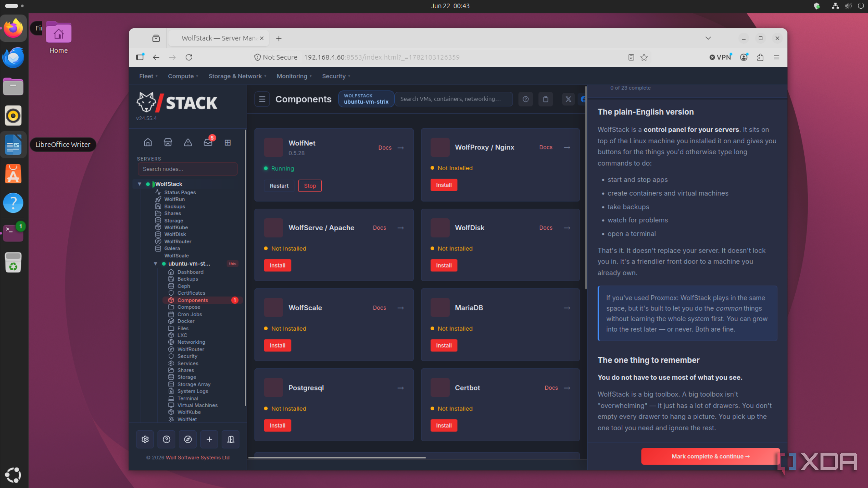Add a server with plus icon
Image resolution: width=868 pixels, height=488 pixels.
click(x=209, y=439)
